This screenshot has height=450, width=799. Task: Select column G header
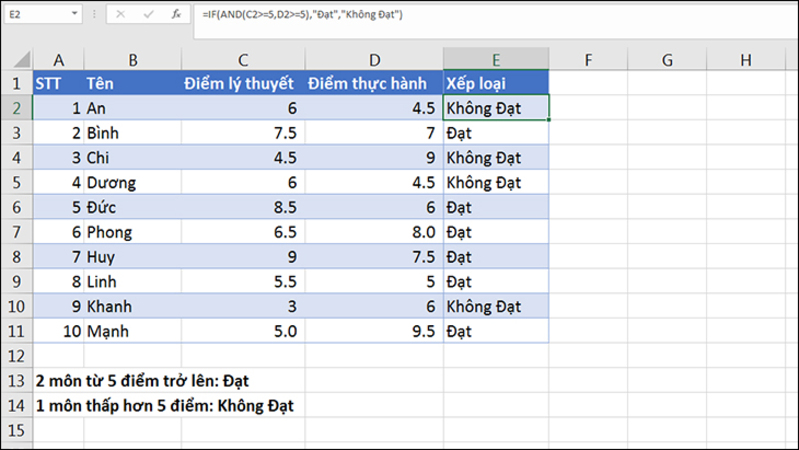click(667, 60)
